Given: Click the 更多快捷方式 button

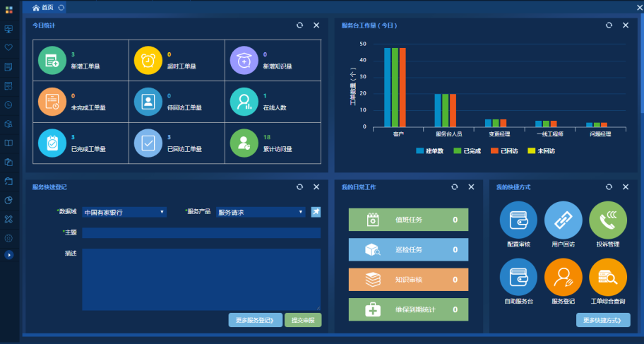Looking at the screenshot, I should pos(603,320).
